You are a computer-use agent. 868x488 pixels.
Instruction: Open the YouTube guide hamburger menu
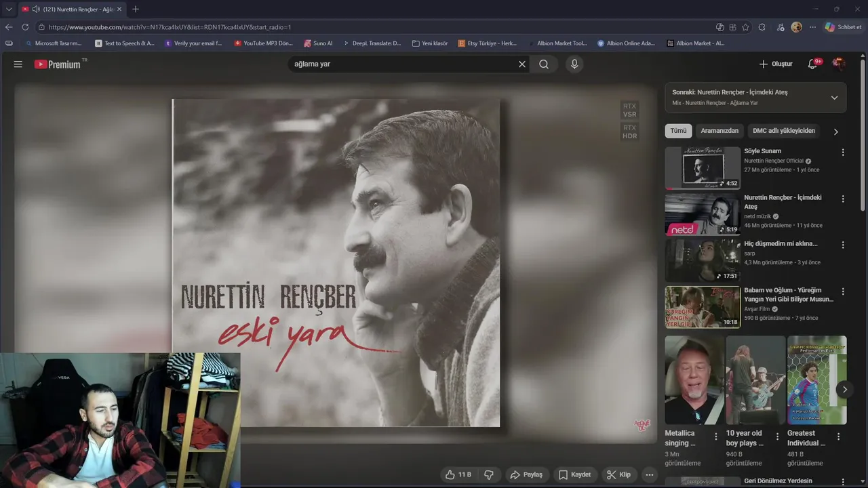click(x=18, y=64)
